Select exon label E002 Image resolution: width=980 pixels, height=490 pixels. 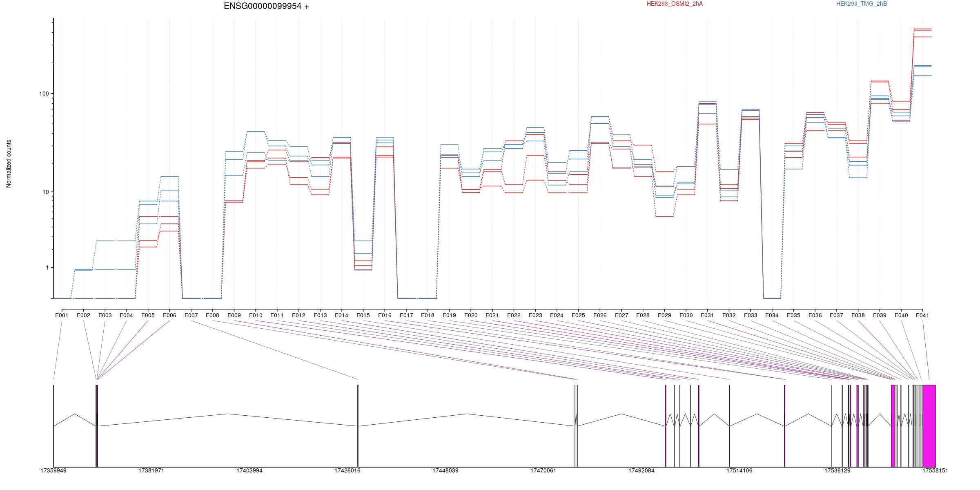[x=83, y=316]
